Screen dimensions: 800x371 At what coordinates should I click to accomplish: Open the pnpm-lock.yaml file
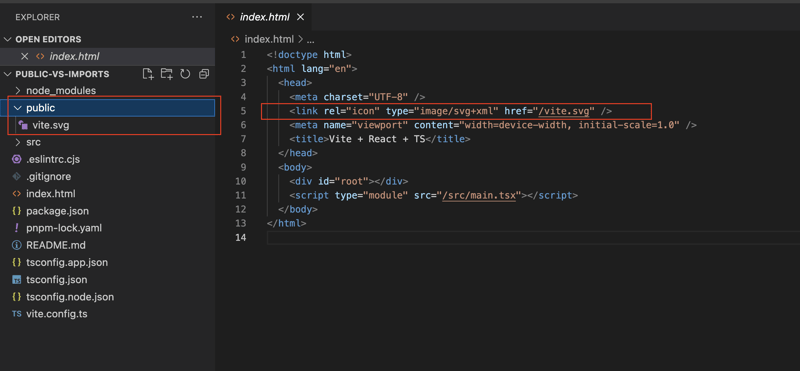pyautogui.click(x=64, y=228)
